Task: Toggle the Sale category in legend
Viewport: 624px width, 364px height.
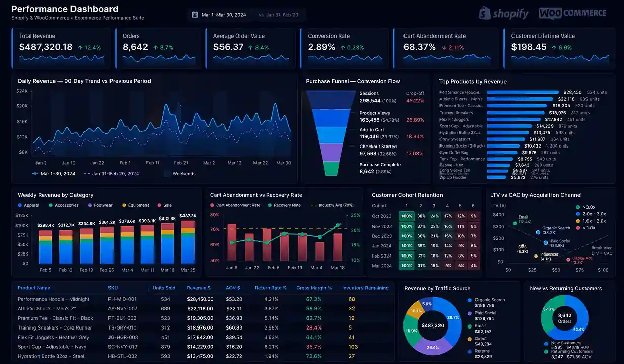Action: [164, 205]
